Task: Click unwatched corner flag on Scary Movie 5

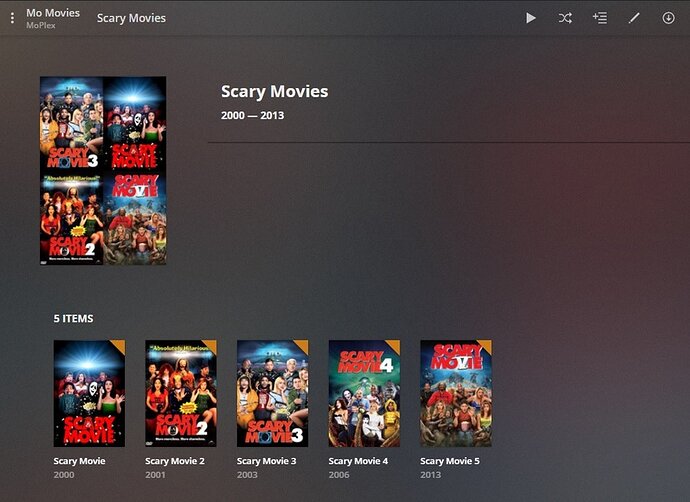Action: (x=486, y=345)
